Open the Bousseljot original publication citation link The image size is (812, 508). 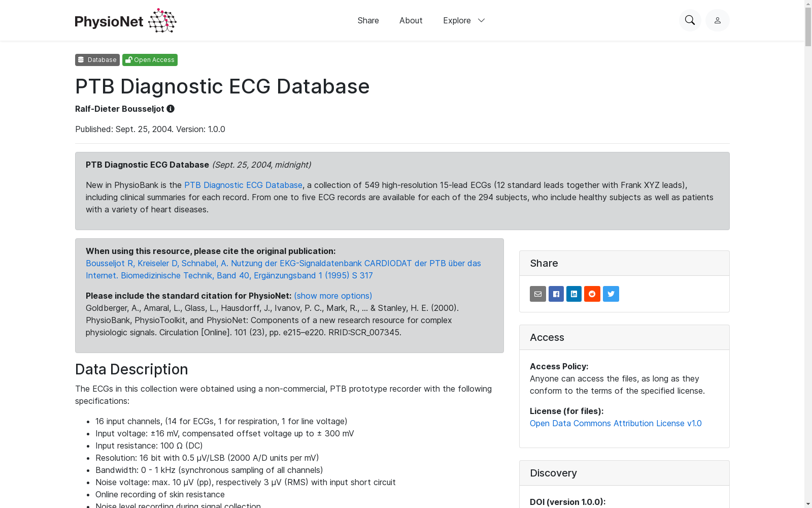coord(283,269)
